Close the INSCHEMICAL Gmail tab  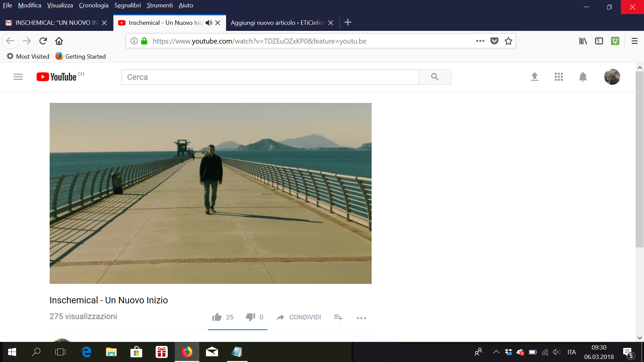tap(104, 23)
